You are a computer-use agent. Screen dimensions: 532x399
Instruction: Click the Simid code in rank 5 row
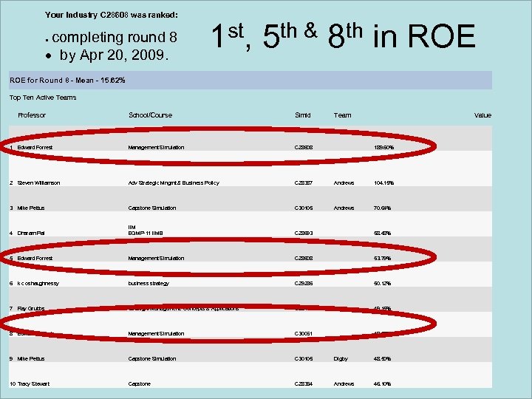pyautogui.click(x=304, y=258)
